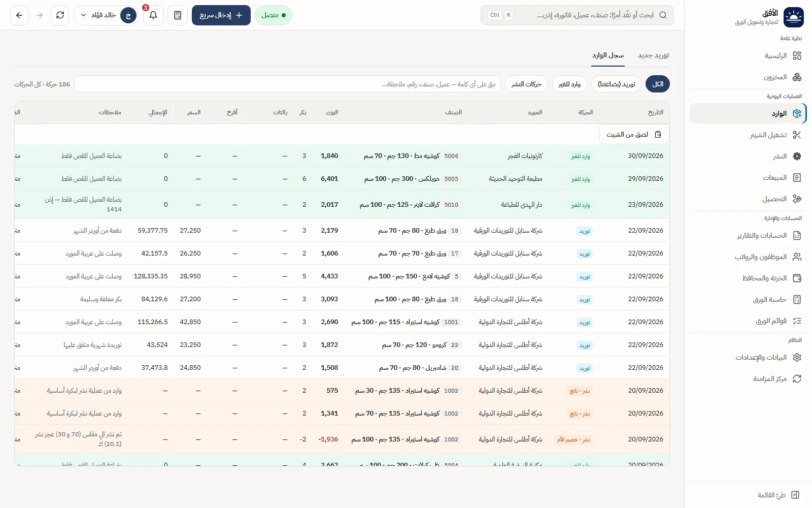Switch to سجل الوارد tab
The width and height of the screenshot is (812, 508).
pyautogui.click(x=608, y=55)
